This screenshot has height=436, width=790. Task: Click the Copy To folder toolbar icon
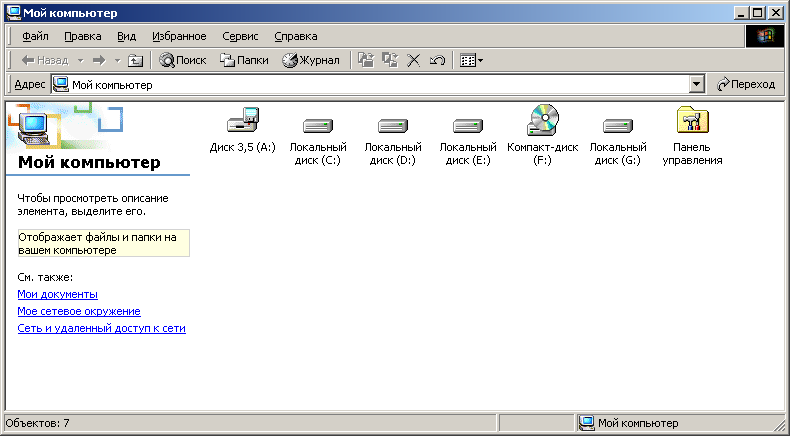[389, 60]
